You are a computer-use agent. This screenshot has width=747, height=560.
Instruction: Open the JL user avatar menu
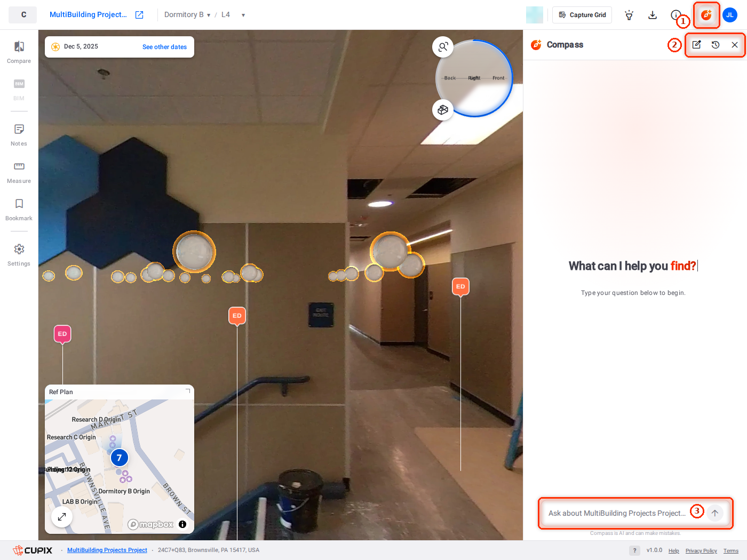730,15
